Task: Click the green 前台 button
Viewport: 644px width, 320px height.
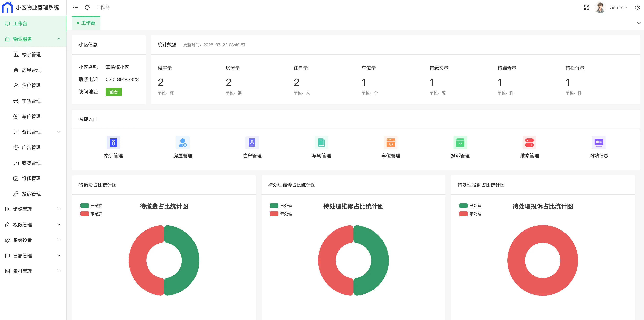Action: [x=114, y=92]
